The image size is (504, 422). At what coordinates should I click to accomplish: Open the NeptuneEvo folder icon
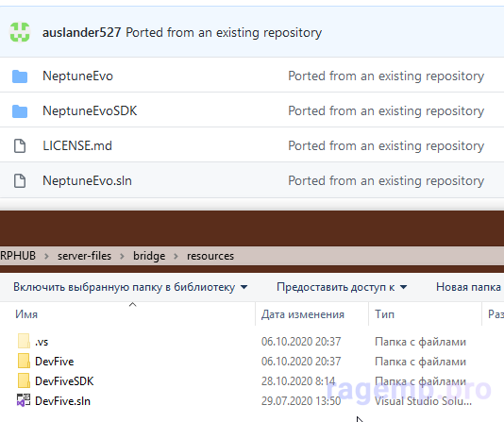pos(20,76)
